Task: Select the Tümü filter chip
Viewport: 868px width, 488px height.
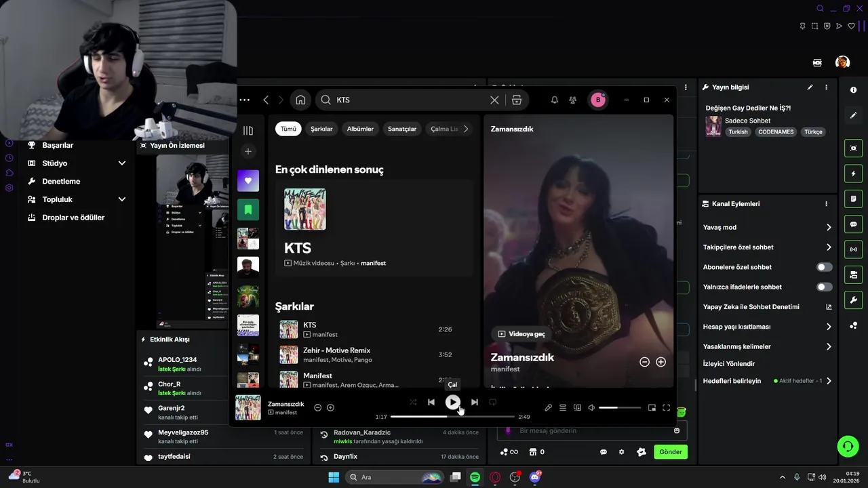Action: (x=289, y=129)
